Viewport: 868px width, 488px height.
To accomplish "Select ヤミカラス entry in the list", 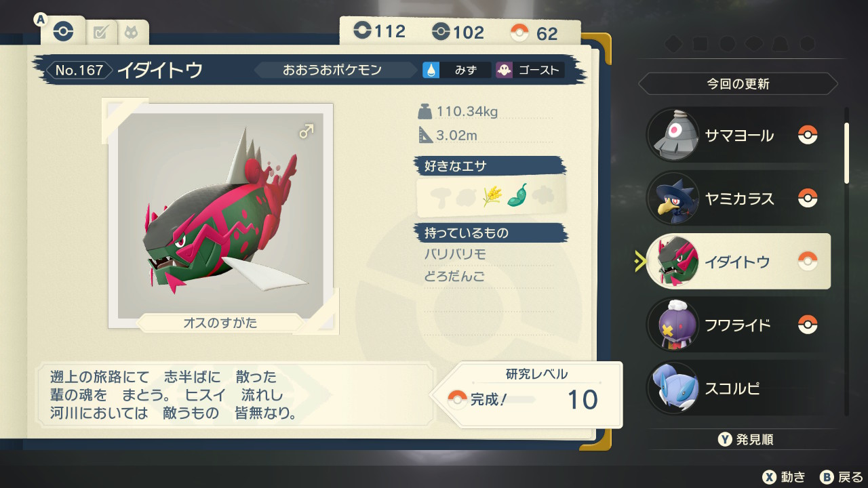I will (738, 199).
